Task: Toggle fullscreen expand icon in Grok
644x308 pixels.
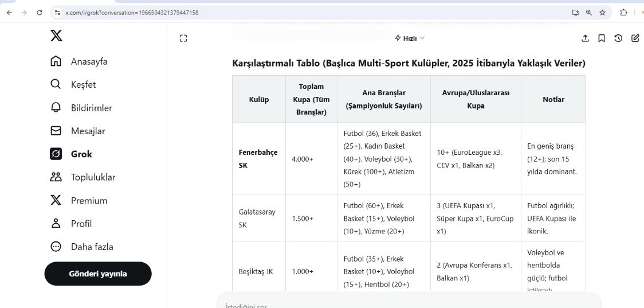Action: [183, 38]
